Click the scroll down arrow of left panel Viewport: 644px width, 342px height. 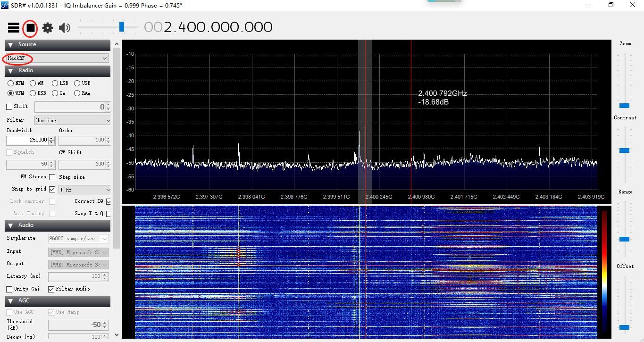117,335
